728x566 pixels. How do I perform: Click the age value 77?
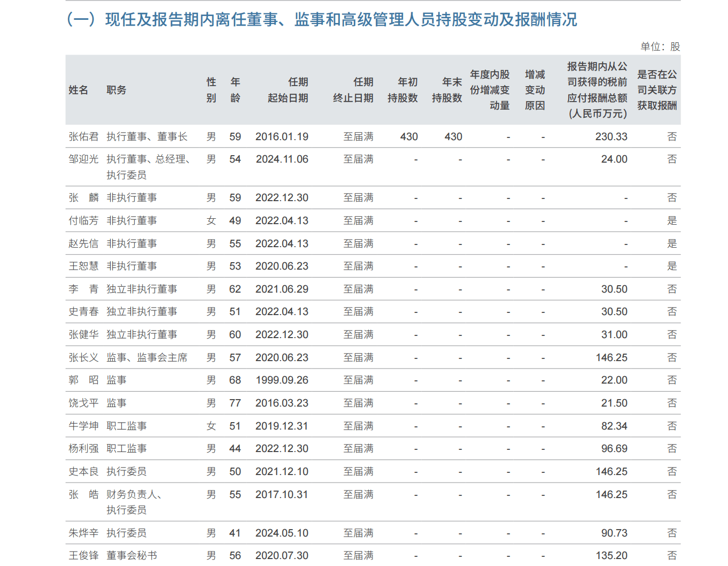[x=235, y=403]
